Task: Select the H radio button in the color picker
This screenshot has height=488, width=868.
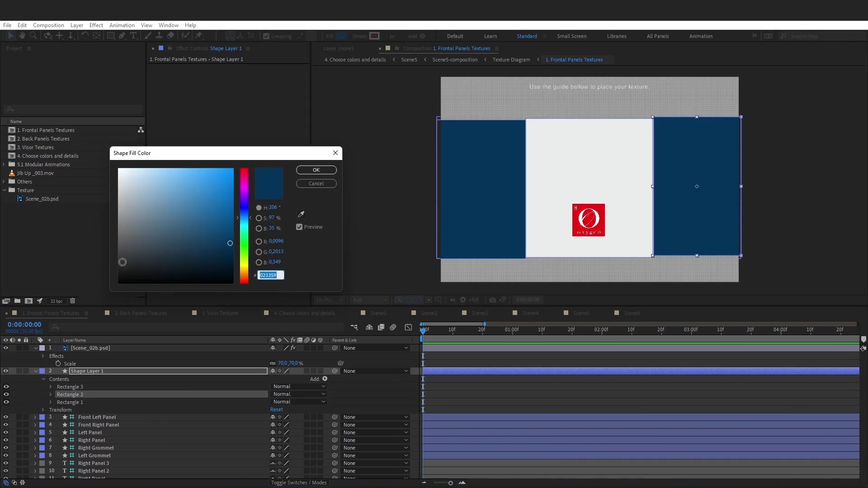Action: [259, 207]
